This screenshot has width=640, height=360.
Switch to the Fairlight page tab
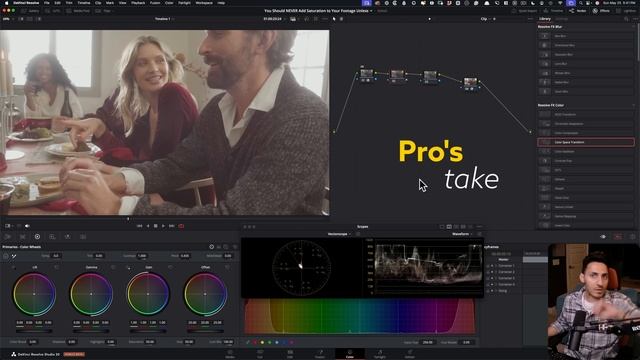[x=380, y=354]
